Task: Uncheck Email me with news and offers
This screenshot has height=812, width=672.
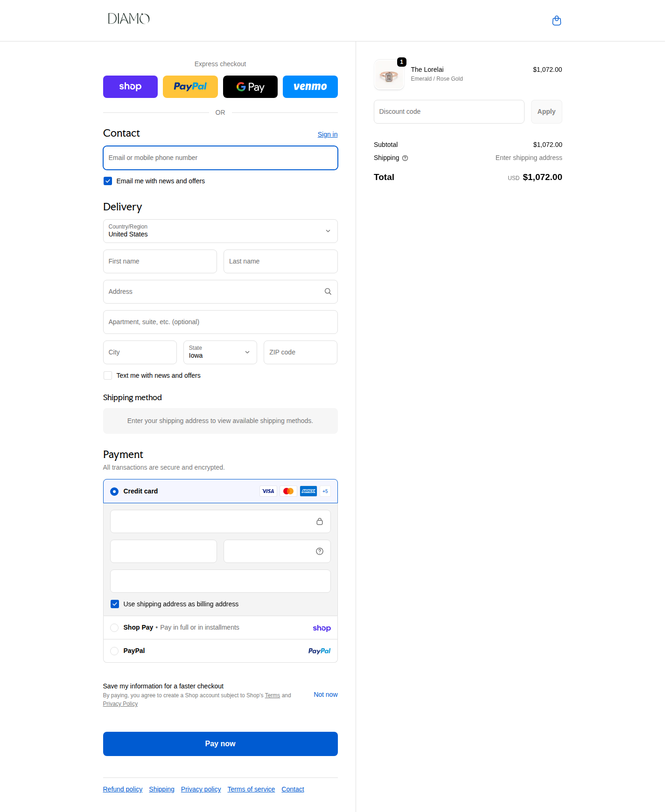Action: coord(108,181)
